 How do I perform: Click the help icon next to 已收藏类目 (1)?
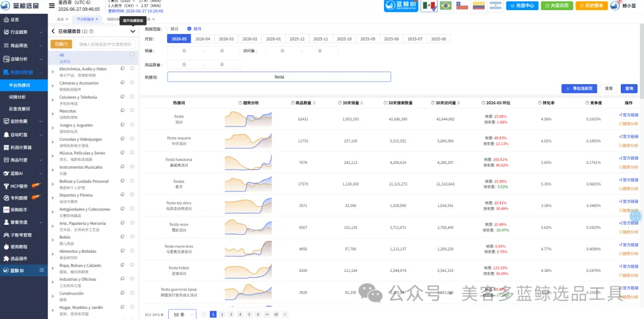click(91, 31)
